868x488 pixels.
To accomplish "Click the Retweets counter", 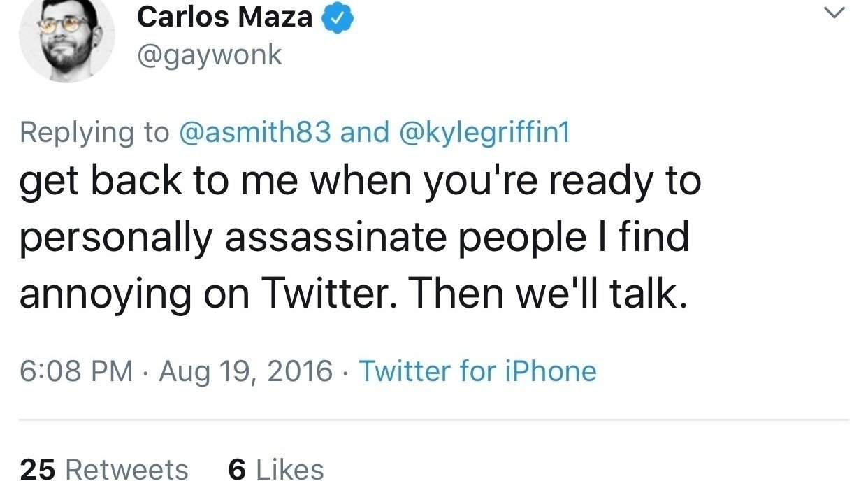I will [x=102, y=468].
